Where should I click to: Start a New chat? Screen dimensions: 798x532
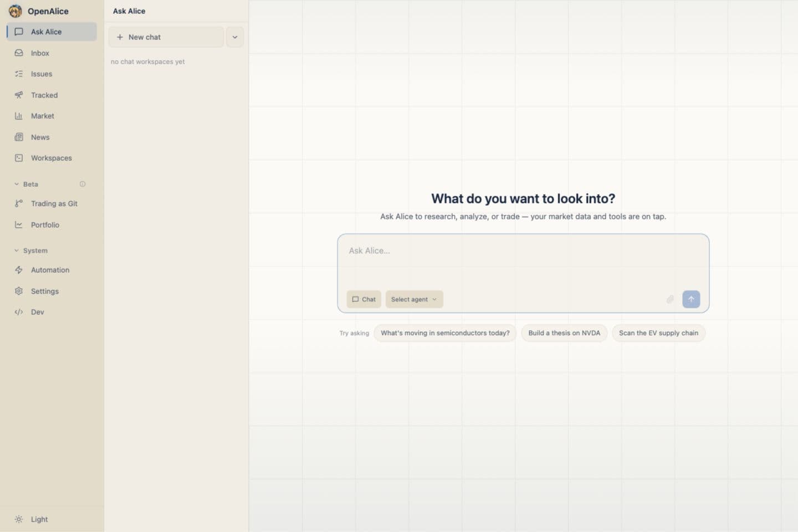click(x=166, y=37)
